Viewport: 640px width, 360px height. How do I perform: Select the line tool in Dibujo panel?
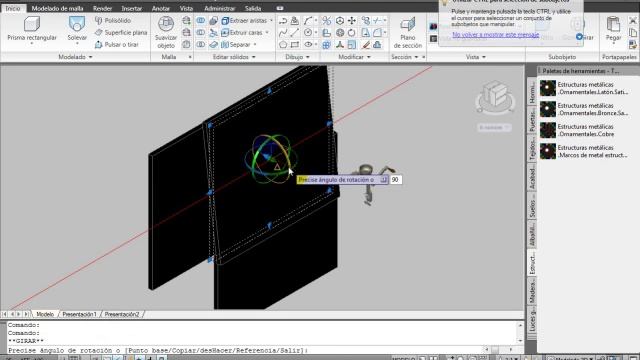[295, 33]
